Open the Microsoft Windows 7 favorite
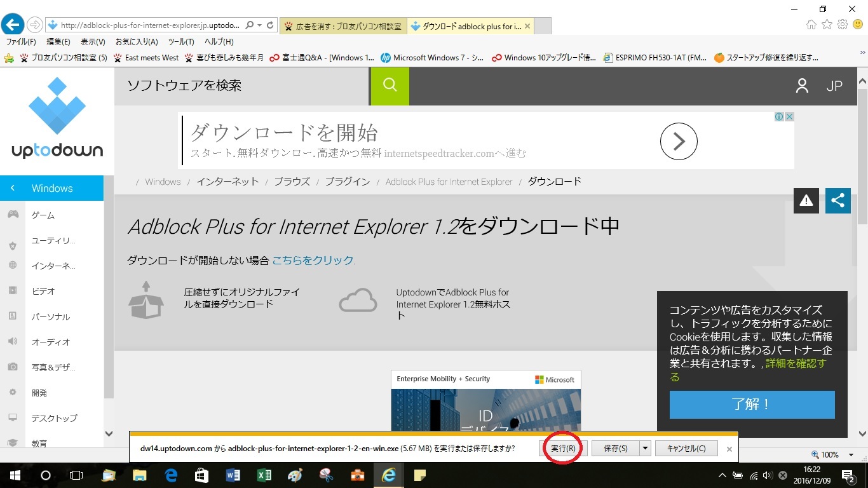 (x=432, y=58)
